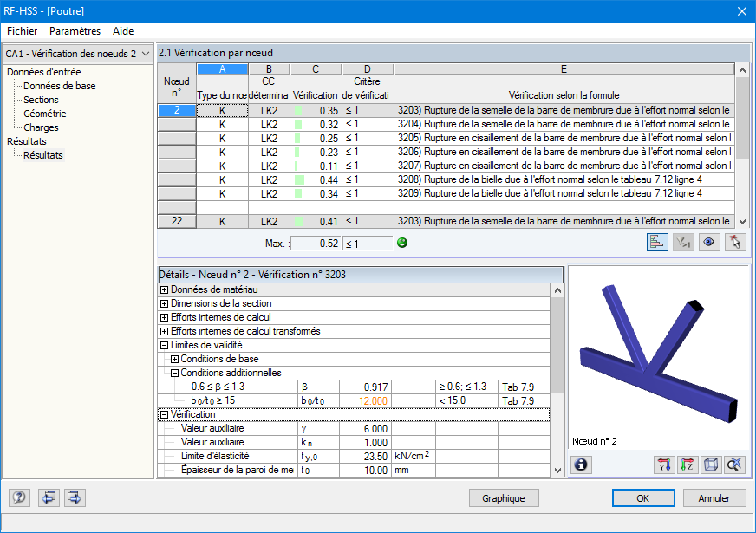Click the green smiley status icon
The image size is (756, 533).
(x=402, y=243)
